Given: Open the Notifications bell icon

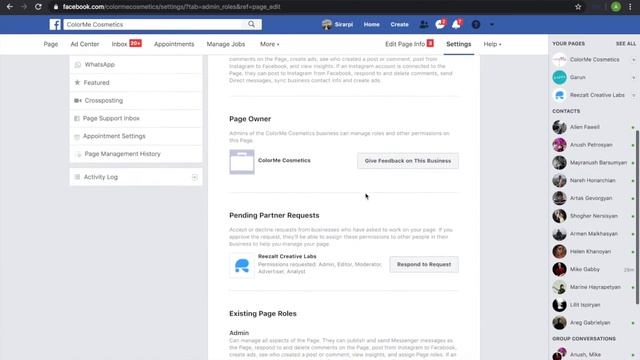Looking at the screenshot, I should 457,24.
